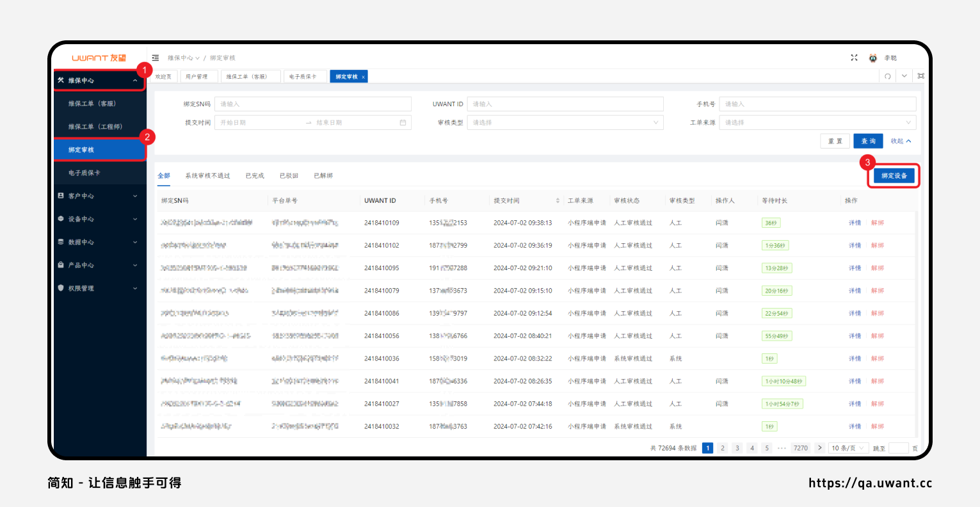Screen dimensions: 980x507
Task: Click the refresh icon in tab bar
Action: click(x=888, y=76)
